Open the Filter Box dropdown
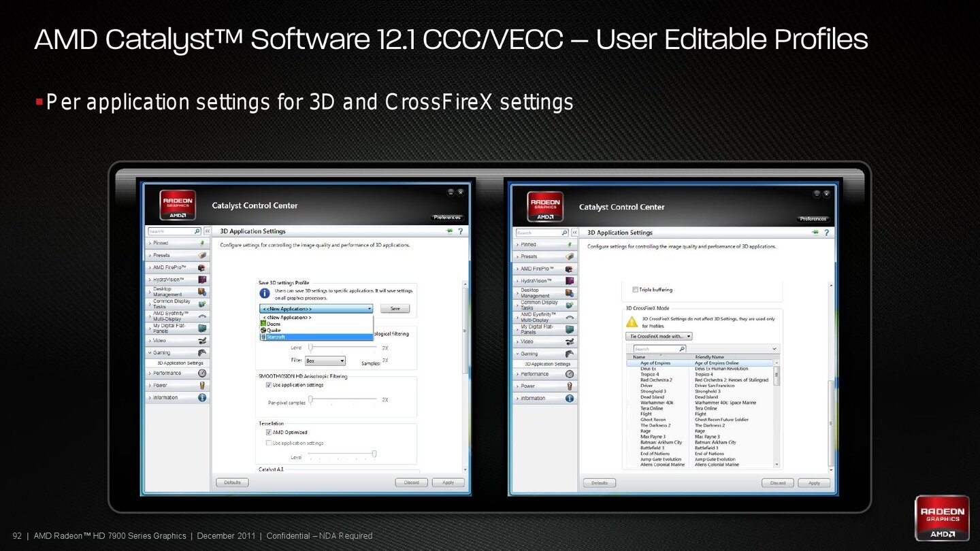 pyautogui.click(x=325, y=361)
